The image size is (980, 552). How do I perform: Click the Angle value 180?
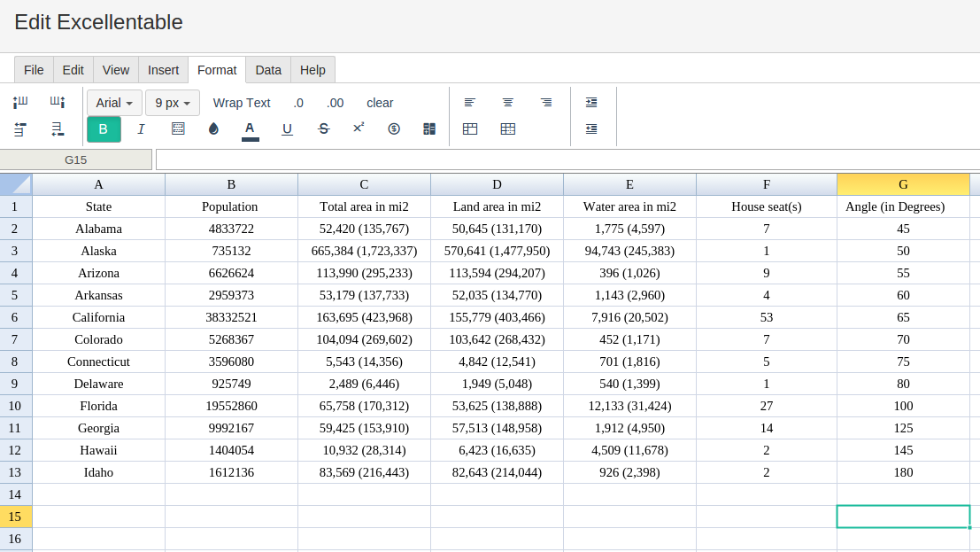tap(903, 472)
